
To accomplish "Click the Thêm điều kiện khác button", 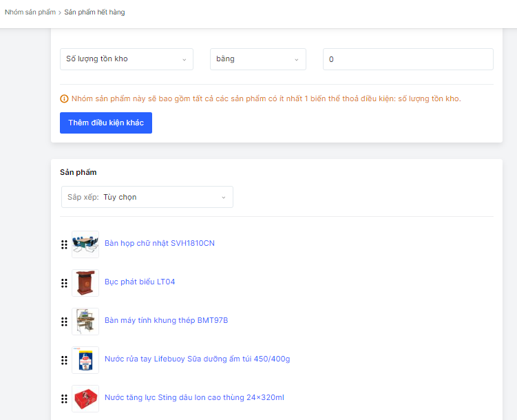I will point(106,123).
